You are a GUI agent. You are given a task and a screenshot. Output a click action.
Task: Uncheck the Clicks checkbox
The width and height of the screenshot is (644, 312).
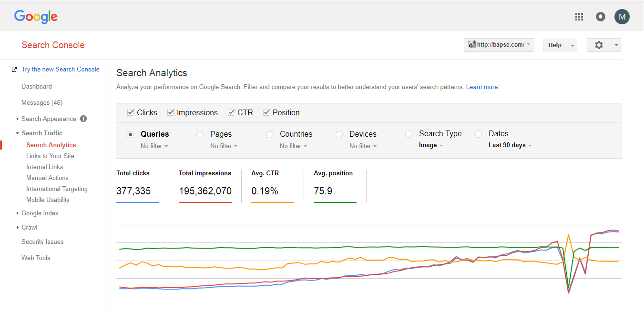click(x=131, y=113)
